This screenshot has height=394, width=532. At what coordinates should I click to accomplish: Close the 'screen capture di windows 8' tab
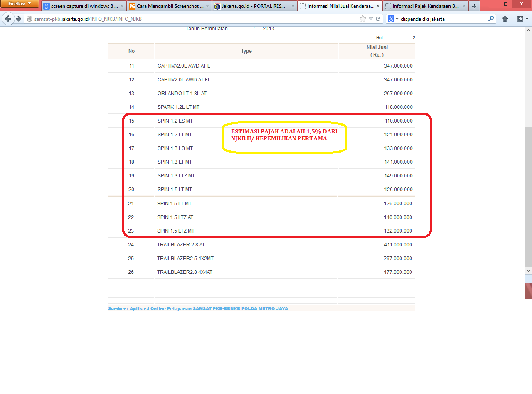tap(122, 6)
